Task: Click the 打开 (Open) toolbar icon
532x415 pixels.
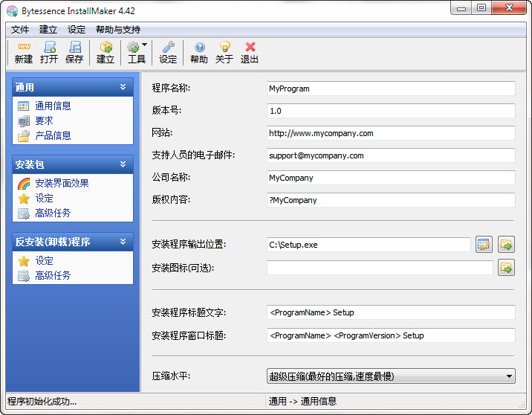Action: pyautogui.click(x=49, y=52)
